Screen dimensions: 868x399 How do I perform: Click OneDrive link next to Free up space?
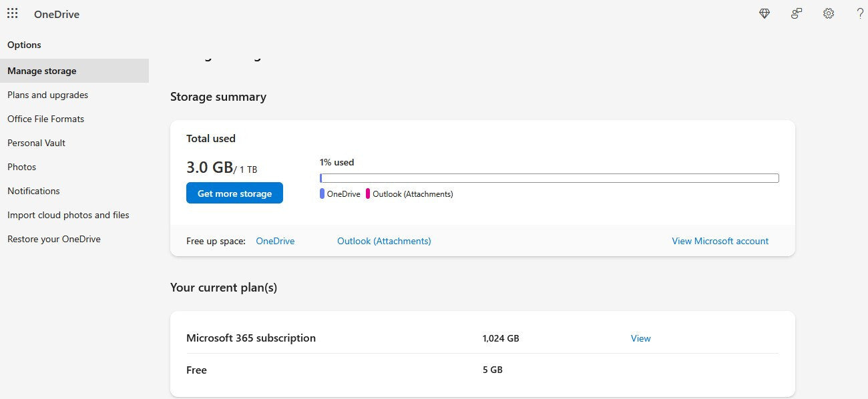[x=275, y=241]
